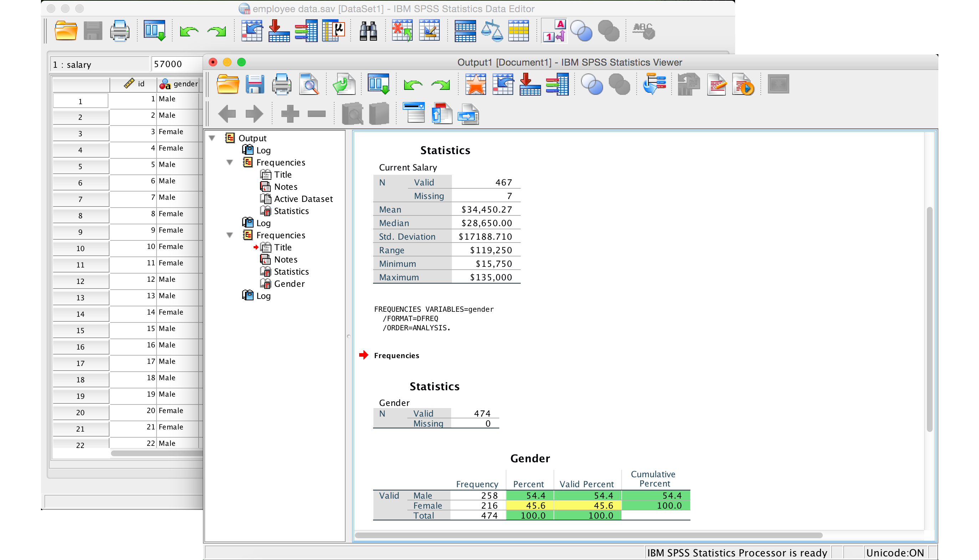The height and width of the screenshot is (560, 979).
Task: Click Go to Case icon in Viewer
Action: tap(503, 84)
